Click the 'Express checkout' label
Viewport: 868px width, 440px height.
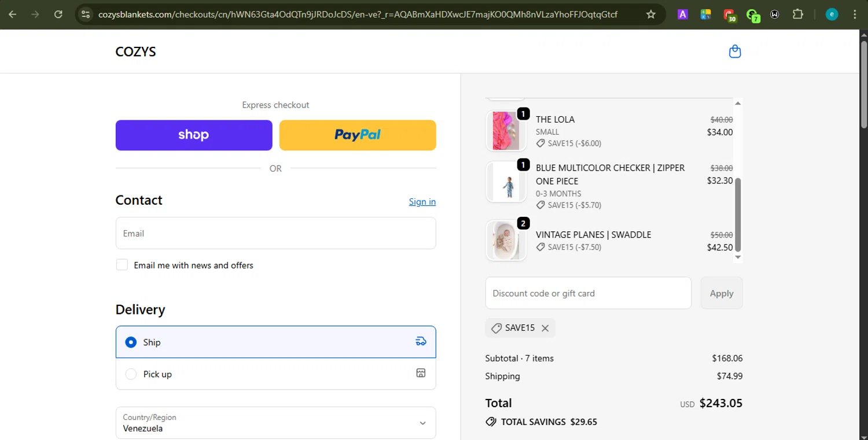pyautogui.click(x=275, y=105)
